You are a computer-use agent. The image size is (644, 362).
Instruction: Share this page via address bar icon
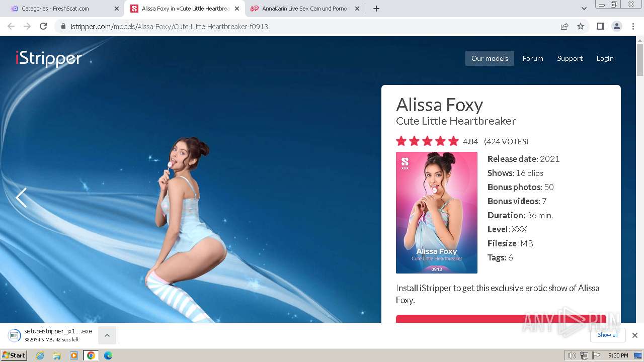click(x=565, y=26)
